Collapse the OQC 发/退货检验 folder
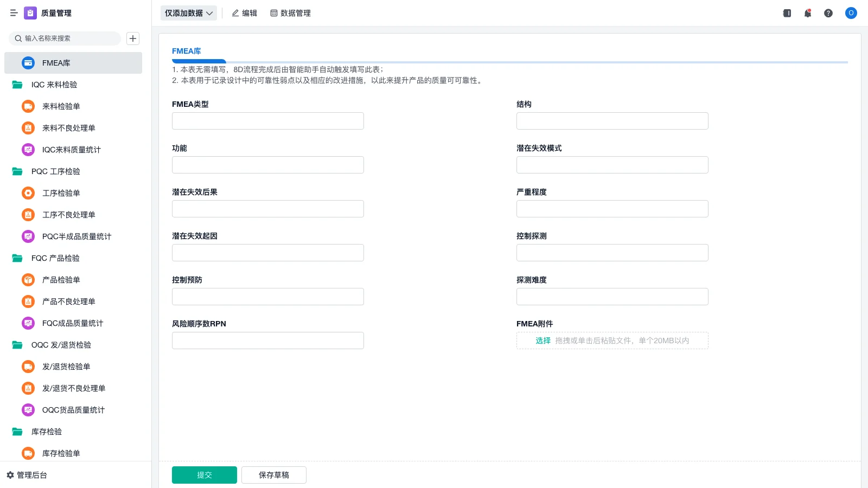The image size is (868, 488). [x=16, y=345]
